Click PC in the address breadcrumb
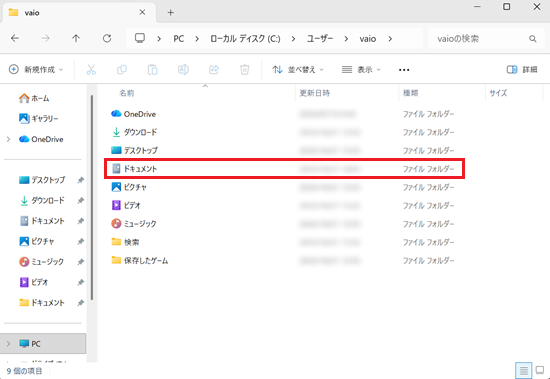The image size is (550, 379). [x=179, y=39]
